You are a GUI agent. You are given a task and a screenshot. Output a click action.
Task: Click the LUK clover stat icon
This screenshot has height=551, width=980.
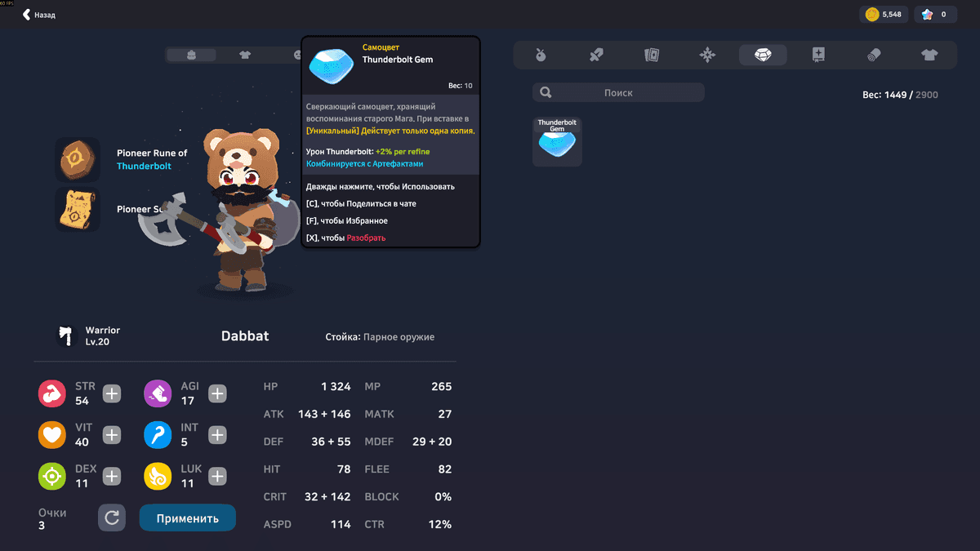tap(158, 476)
